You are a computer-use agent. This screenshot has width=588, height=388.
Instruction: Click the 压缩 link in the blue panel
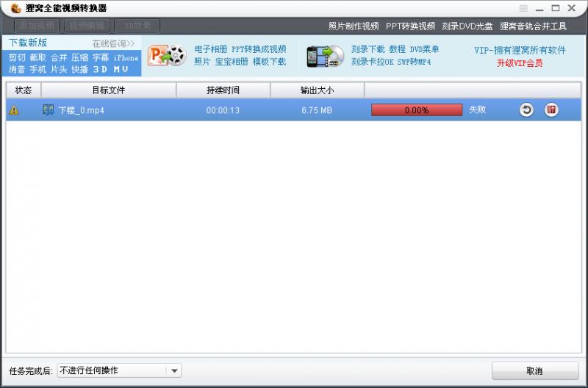(80, 57)
